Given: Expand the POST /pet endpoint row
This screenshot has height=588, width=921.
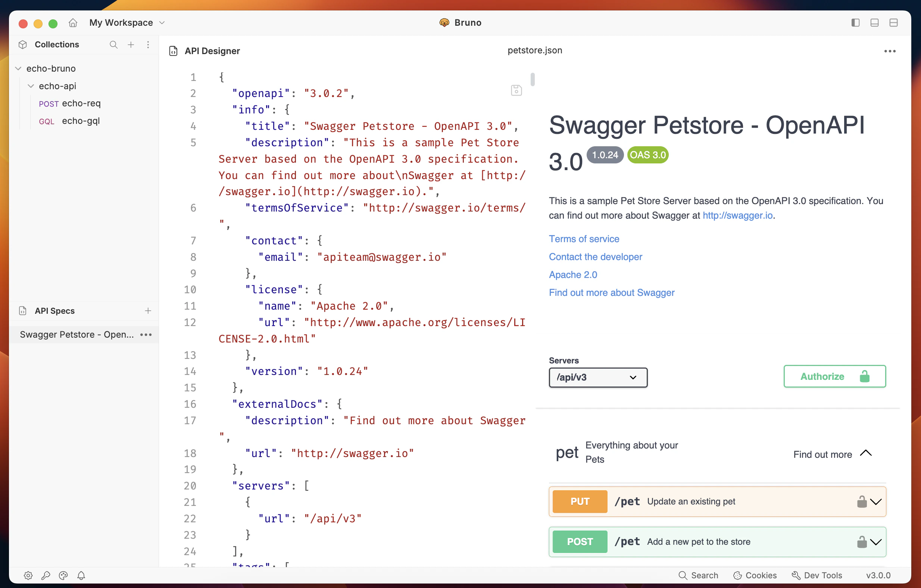Looking at the screenshot, I should [x=876, y=542].
